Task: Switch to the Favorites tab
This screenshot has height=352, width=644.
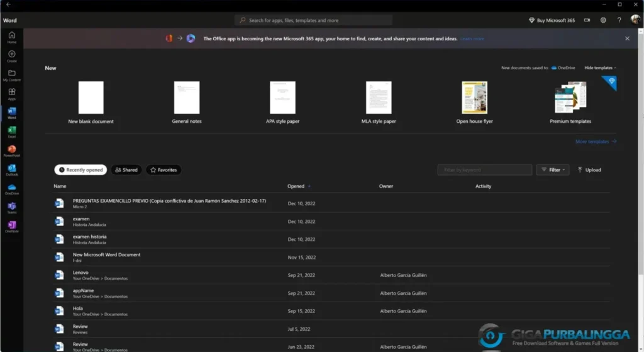Action: (164, 170)
